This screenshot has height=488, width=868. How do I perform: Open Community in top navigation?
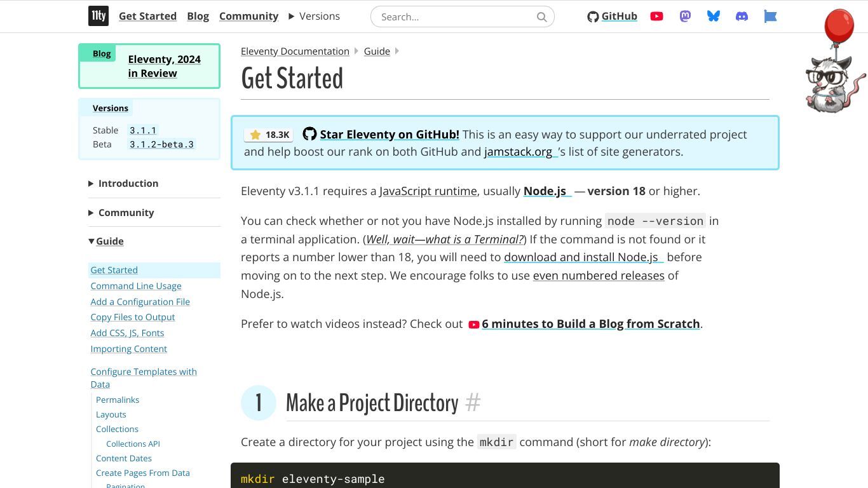[x=248, y=16]
